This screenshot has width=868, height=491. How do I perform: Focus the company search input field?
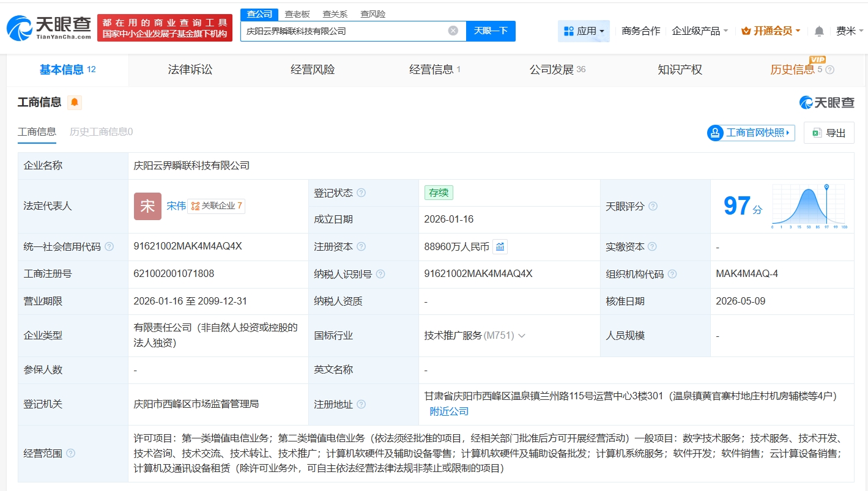[x=346, y=31]
